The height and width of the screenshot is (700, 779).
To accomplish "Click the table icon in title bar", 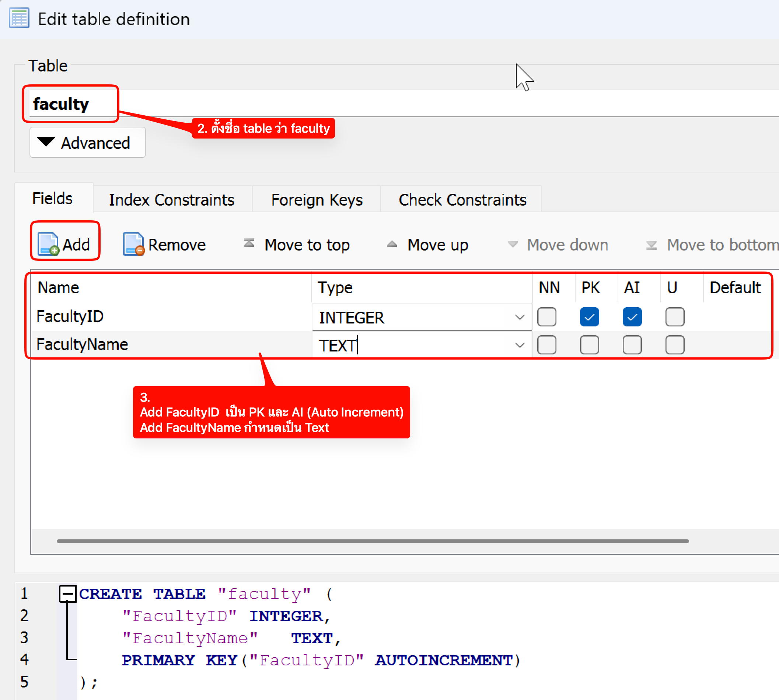I will tap(19, 18).
